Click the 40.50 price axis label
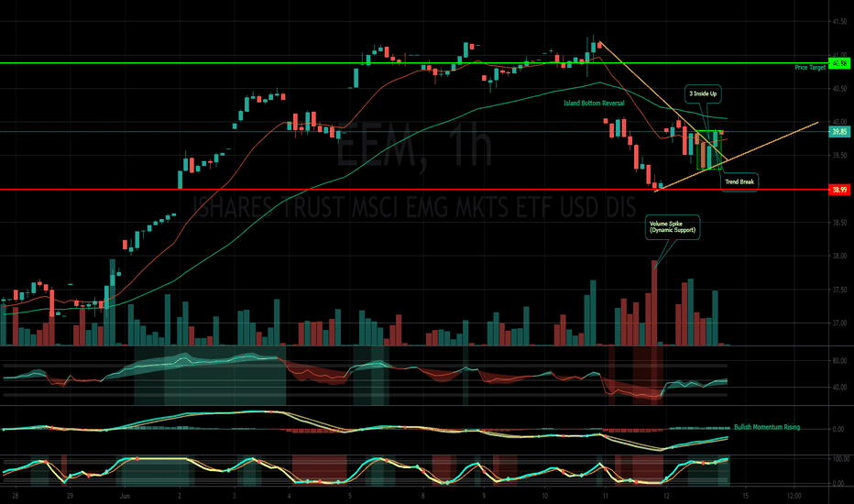This screenshot has height=504, width=854. coord(838,88)
